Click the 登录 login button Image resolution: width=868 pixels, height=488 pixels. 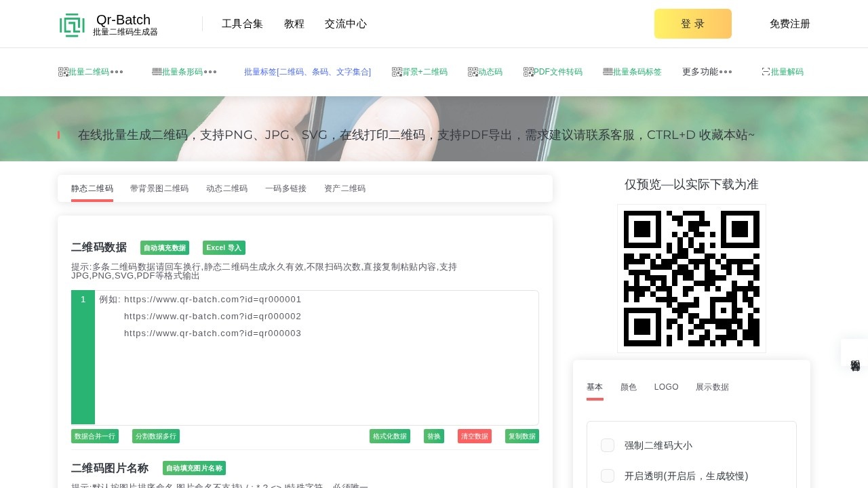pyautogui.click(x=692, y=24)
